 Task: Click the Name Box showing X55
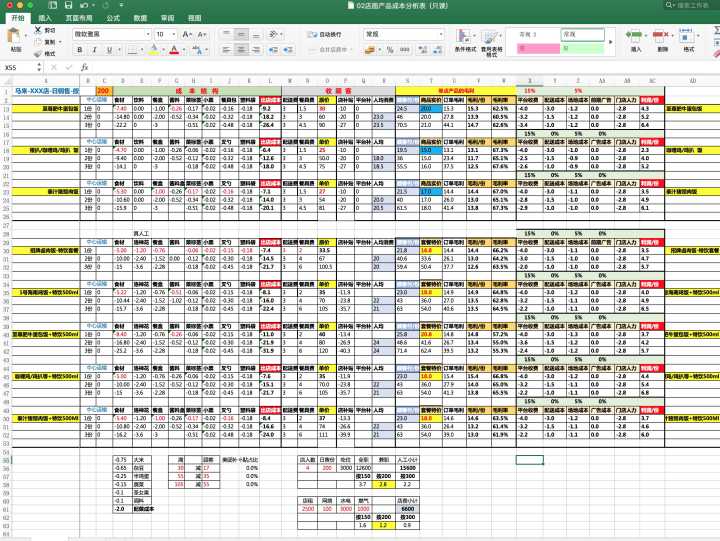tap(18, 68)
